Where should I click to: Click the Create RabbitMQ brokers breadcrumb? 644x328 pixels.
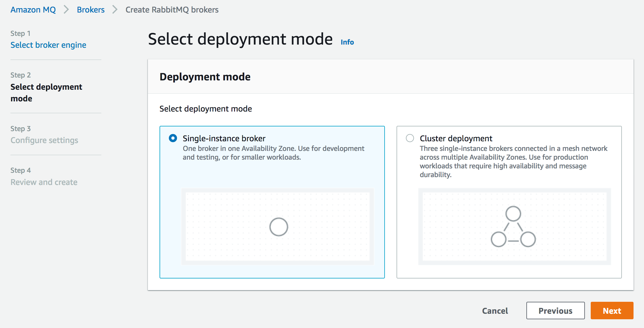172,10
